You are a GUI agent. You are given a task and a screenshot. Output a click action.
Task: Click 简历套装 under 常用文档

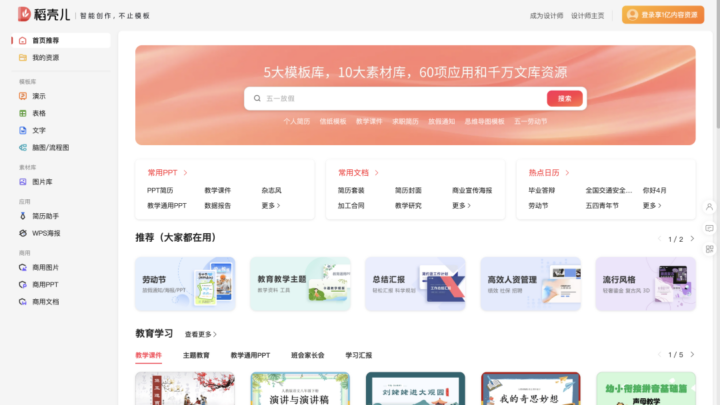[351, 190]
